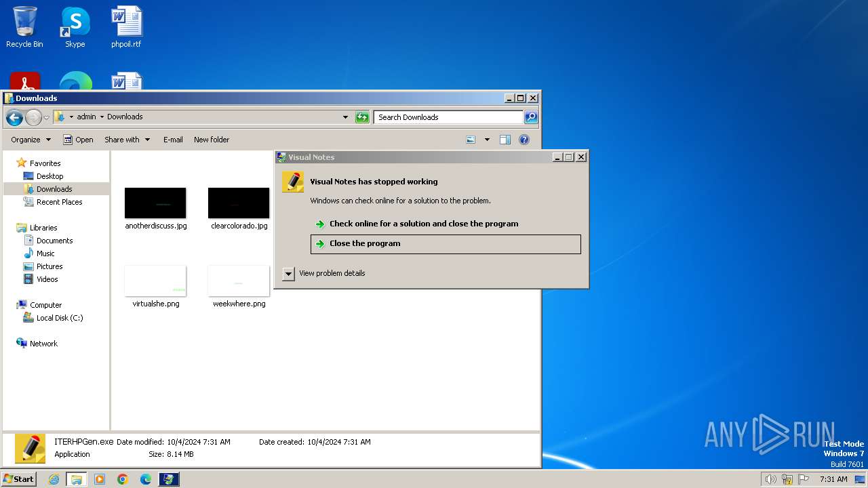Click the Action Center flag icon
The width and height of the screenshot is (868, 488).
tap(804, 479)
